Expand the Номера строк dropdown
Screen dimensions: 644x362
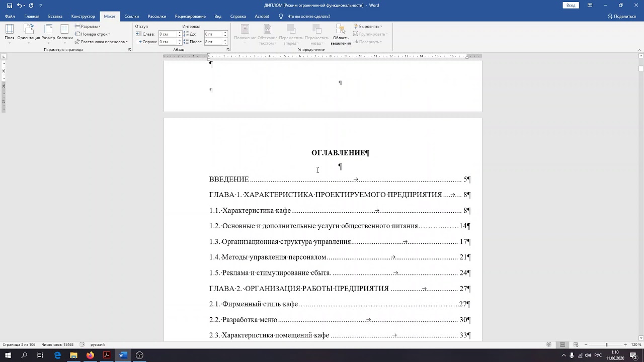(94, 34)
